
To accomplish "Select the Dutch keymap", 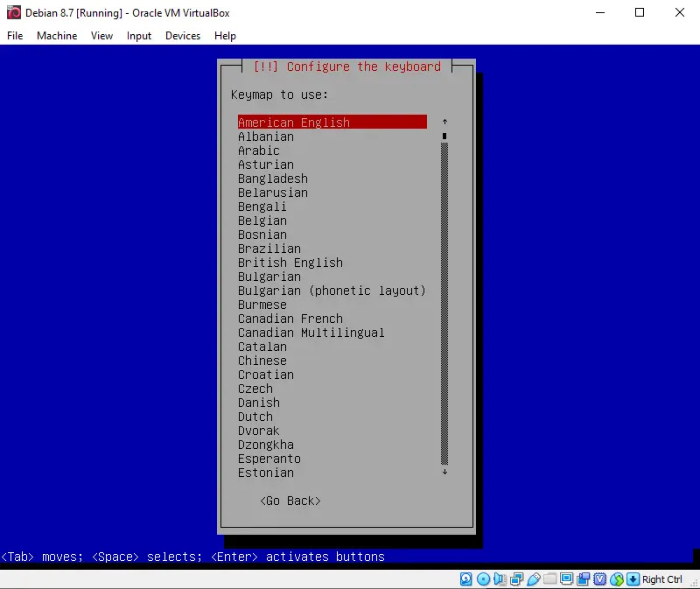I will (x=332, y=417).
